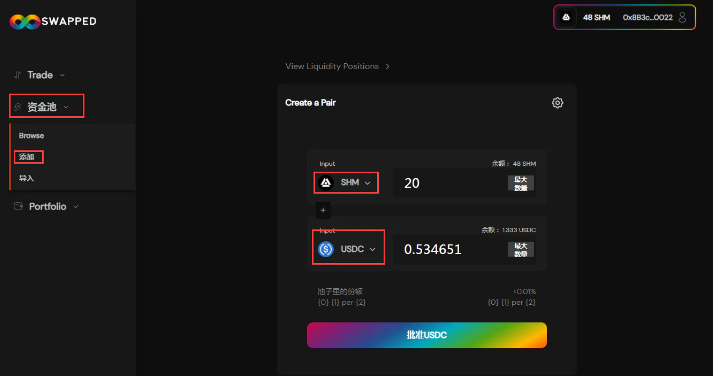Screen dimensions: 713x376
Task: Open the USDC token dropdown
Action: (x=348, y=249)
